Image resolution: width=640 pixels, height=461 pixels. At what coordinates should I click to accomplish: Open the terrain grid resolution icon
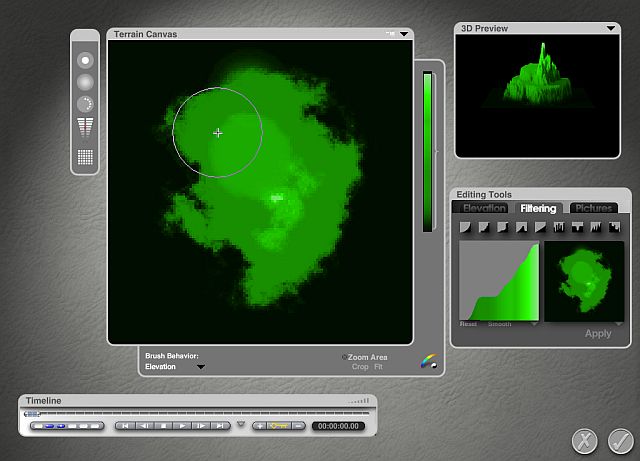point(85,157)
